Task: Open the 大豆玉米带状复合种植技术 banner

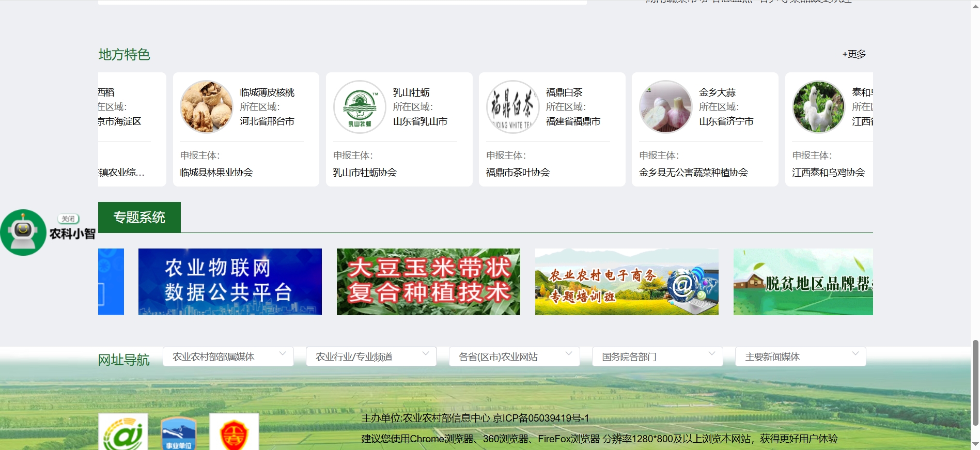Action: tap(428, 282)
